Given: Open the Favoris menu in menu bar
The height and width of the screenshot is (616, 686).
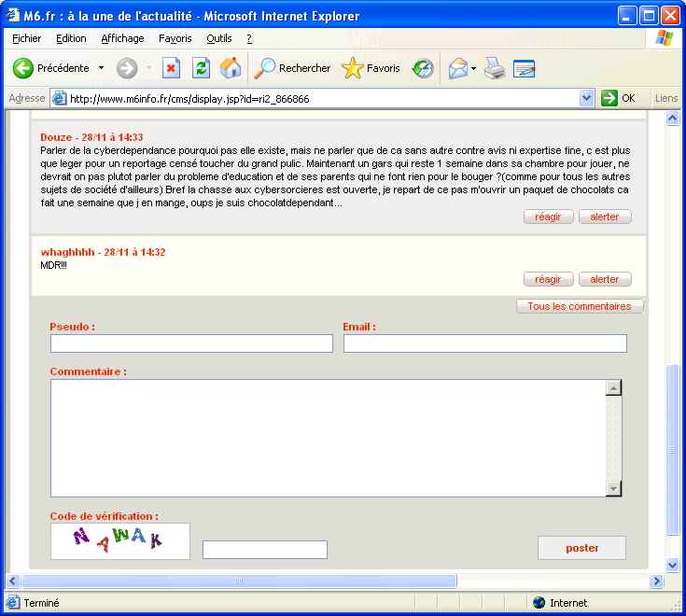Looking at the screenshot, I should tap(175, 38).
